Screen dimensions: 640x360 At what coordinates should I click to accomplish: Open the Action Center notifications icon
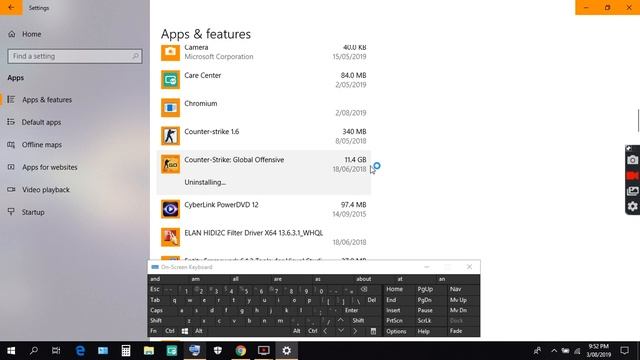624,350
